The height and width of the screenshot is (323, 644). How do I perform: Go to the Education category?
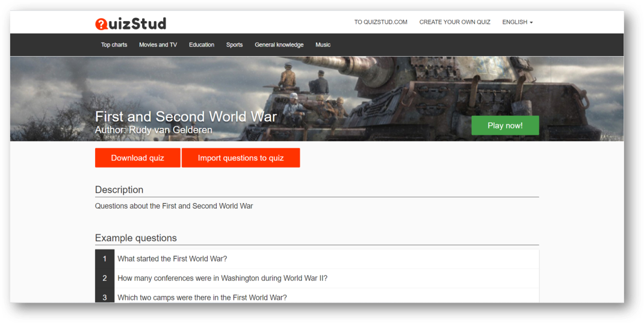click(201, 45)
